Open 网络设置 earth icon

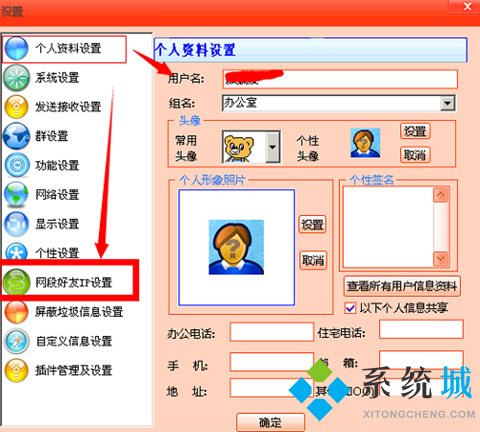coord(16,194)
